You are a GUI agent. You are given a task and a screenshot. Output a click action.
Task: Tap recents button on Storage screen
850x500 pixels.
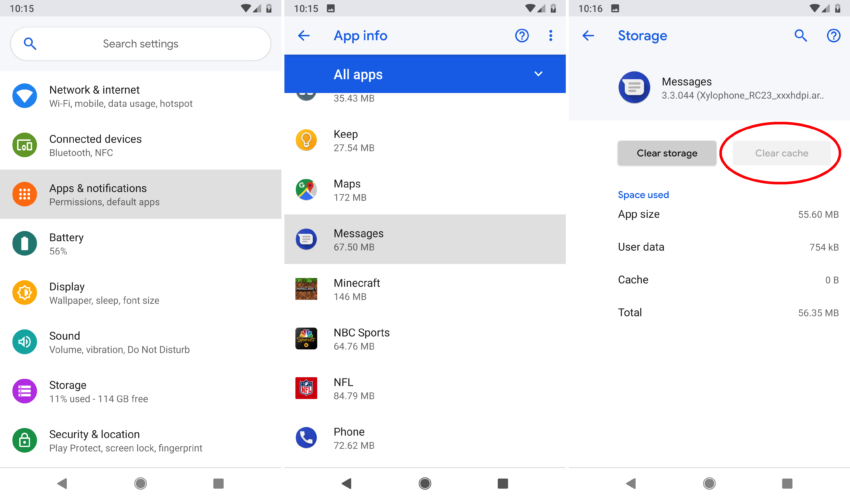point(787,483)
